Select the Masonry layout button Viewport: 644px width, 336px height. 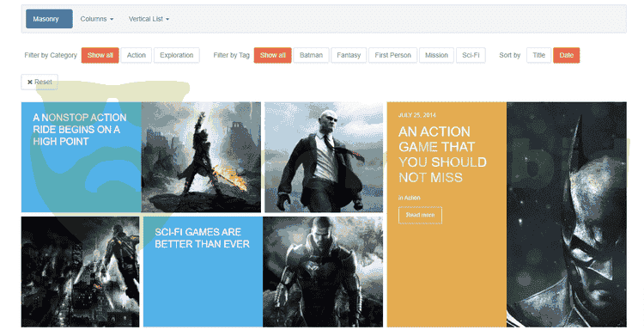pyautogui.click(x=49, y=19)
